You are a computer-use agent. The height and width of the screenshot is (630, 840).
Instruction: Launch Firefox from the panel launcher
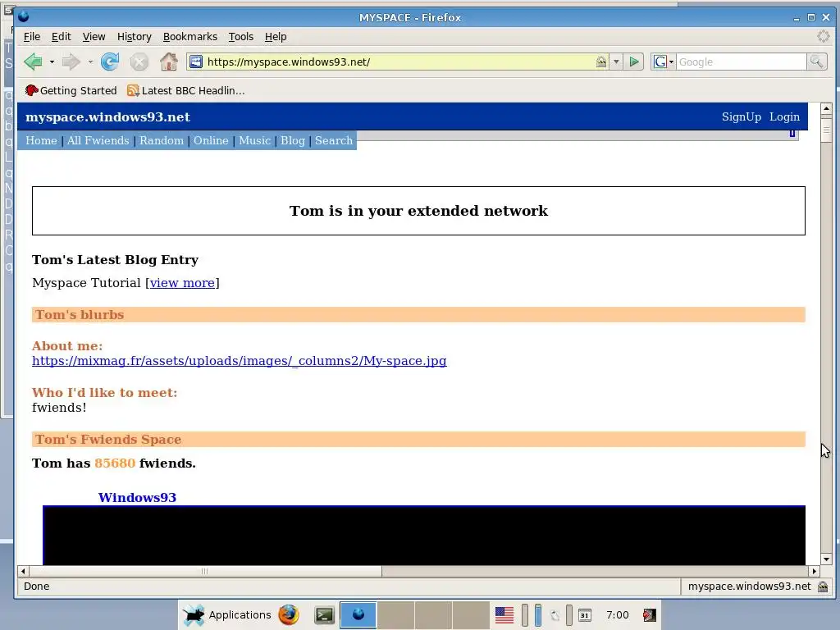point(288,615)
